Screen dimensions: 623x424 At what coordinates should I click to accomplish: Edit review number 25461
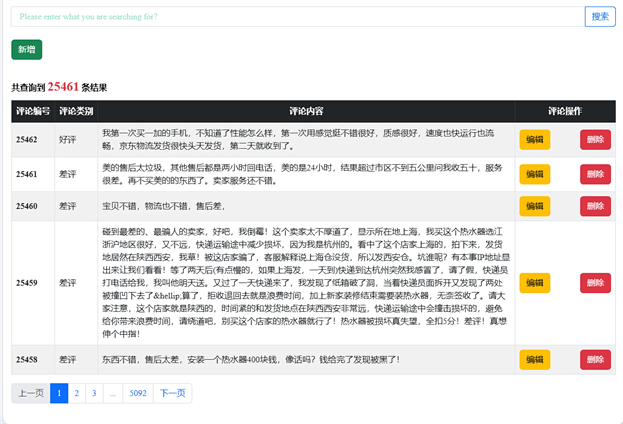(x=534, y=176)
